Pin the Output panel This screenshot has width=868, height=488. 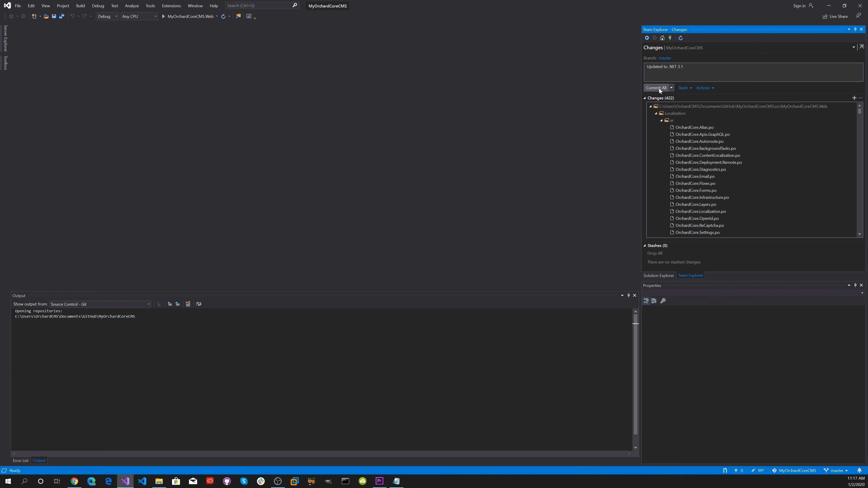[x=628, y=296]
